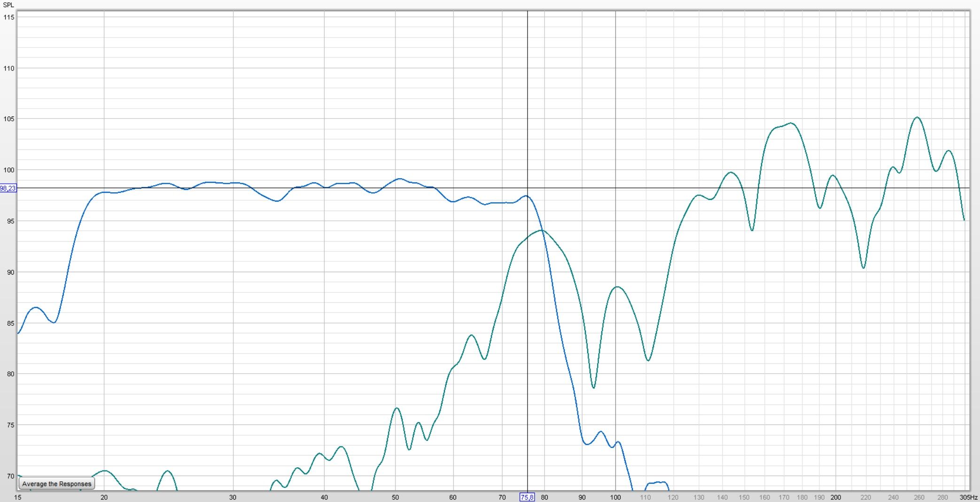Click the 105 SPL axis label
The width and height of the screenshot is (980, 502).
coord(9,119)
